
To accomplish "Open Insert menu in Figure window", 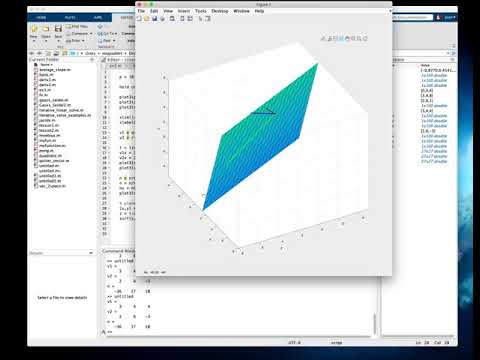I will point(184,11).
